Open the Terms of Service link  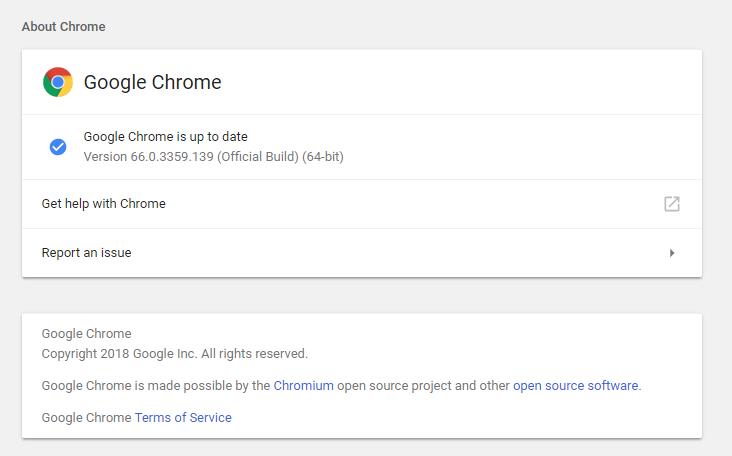click(183, 417)
